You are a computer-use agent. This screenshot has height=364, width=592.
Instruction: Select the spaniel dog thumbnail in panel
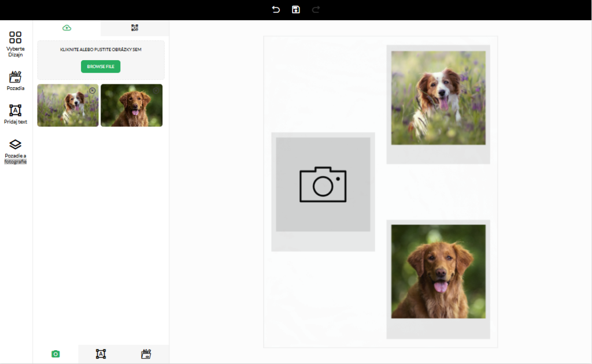(68, 105)
